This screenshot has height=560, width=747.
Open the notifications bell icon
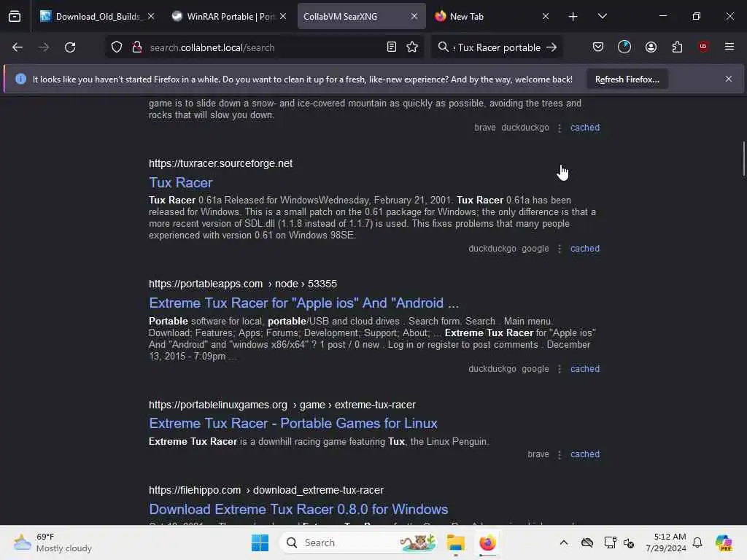(x=697, y=542)
